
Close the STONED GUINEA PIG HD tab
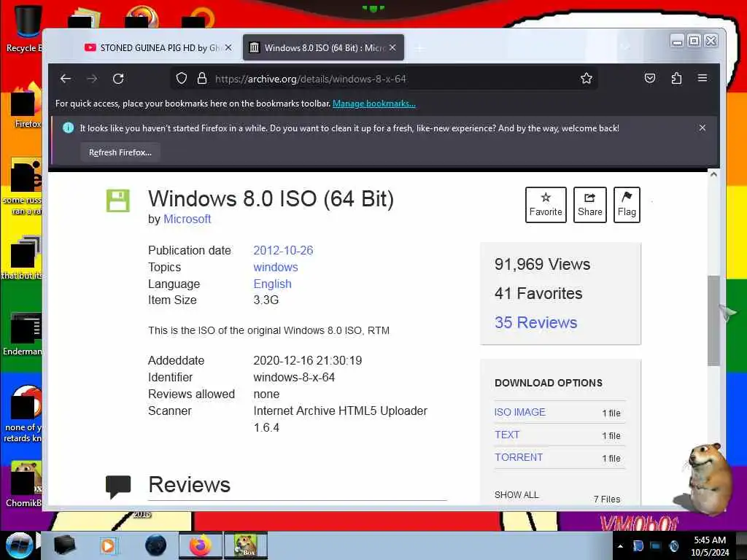[228, 47]
